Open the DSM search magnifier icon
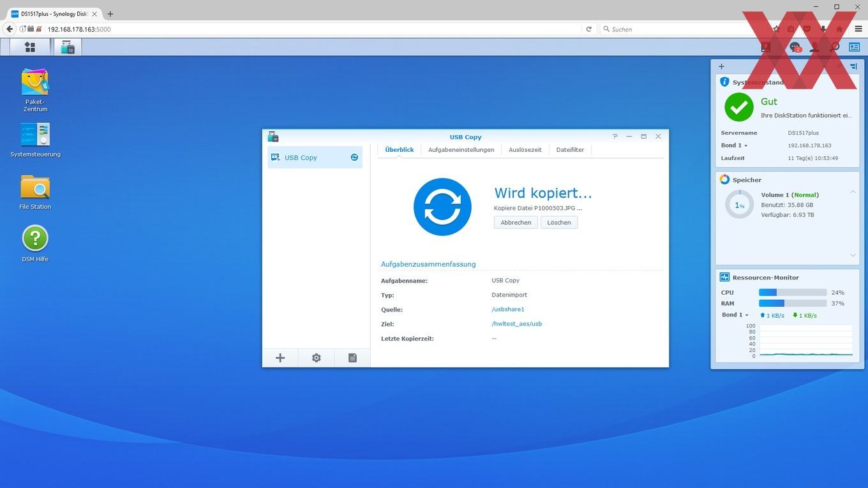This screenshot has height=488, width=868. pyautogui.click(x=834, y=47)
